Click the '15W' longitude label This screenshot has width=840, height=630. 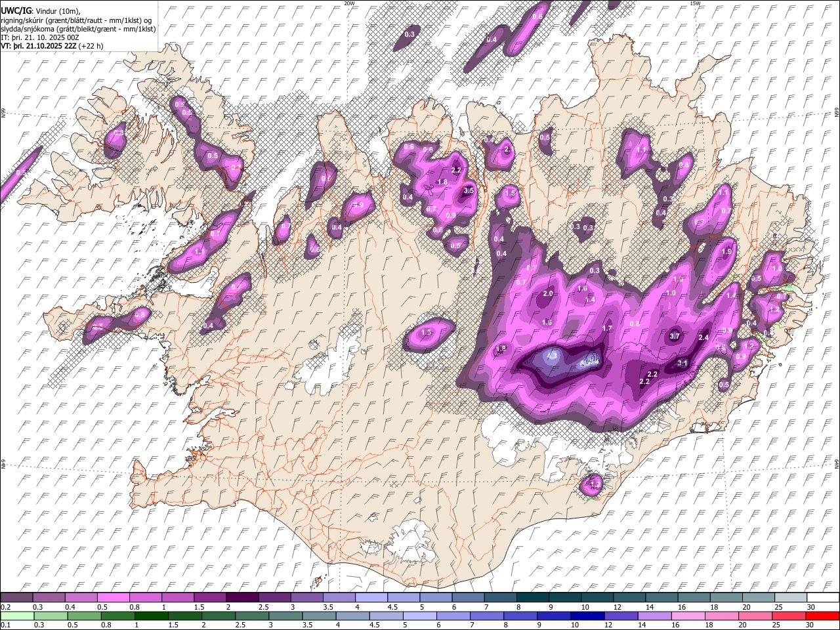pos(695,3)
